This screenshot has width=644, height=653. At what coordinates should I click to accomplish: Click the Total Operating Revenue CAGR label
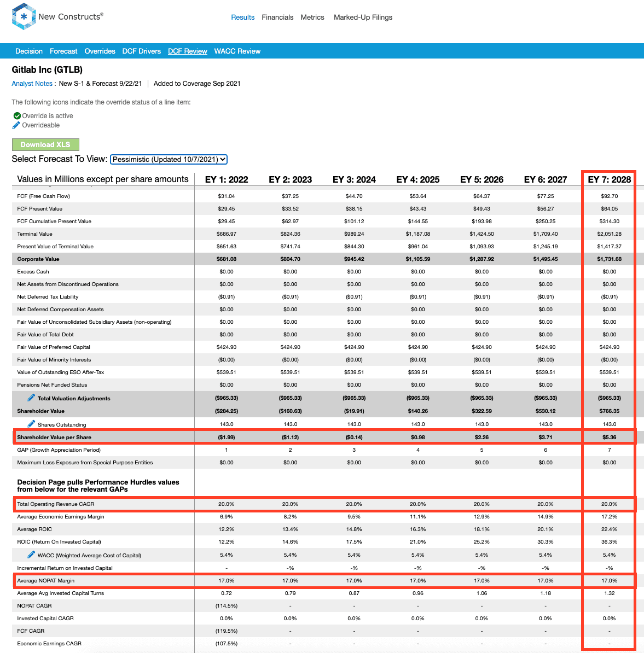click(x=56, y=504)
